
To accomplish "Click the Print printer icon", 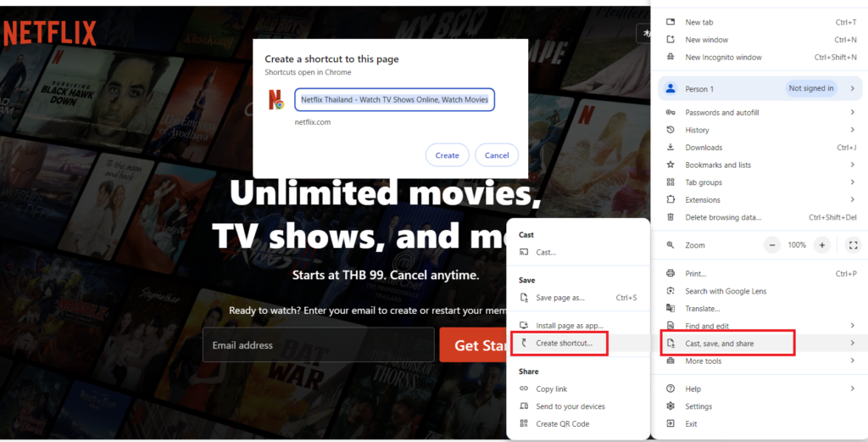I will 670,274.
